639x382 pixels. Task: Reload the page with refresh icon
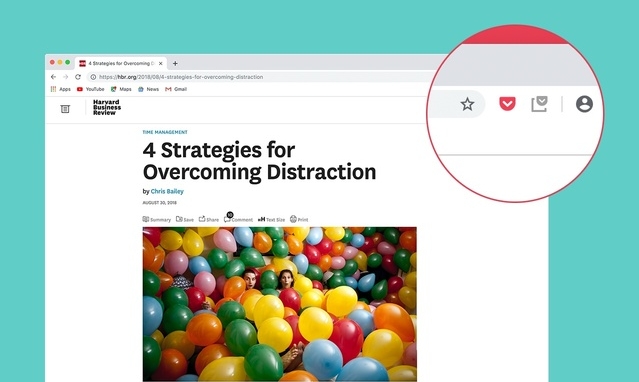click(x=78, y=77)
